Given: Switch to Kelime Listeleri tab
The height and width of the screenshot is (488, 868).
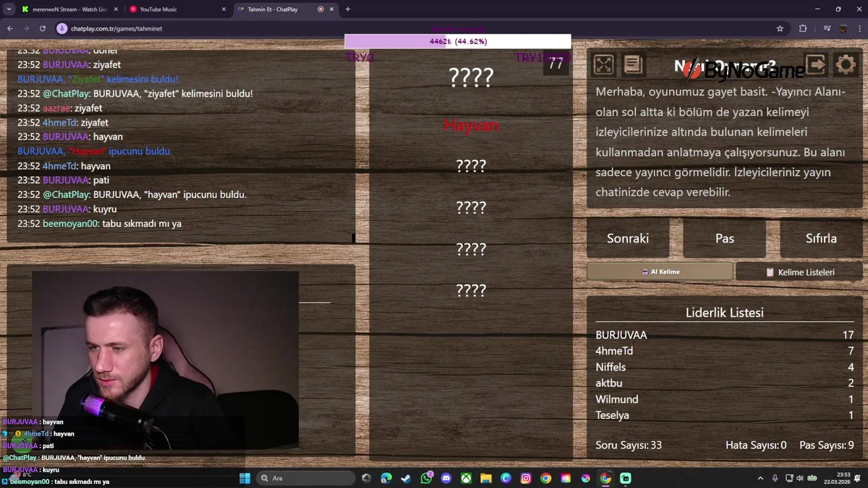Looking at the screenshot, I should [800, 272].
